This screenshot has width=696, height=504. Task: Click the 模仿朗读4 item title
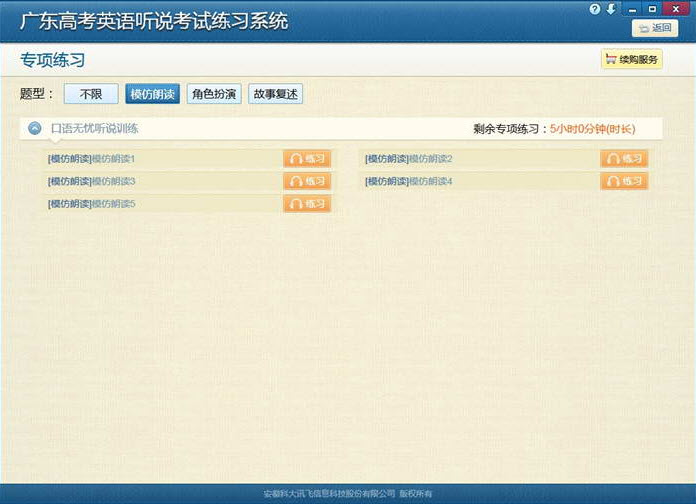[408, 181]
